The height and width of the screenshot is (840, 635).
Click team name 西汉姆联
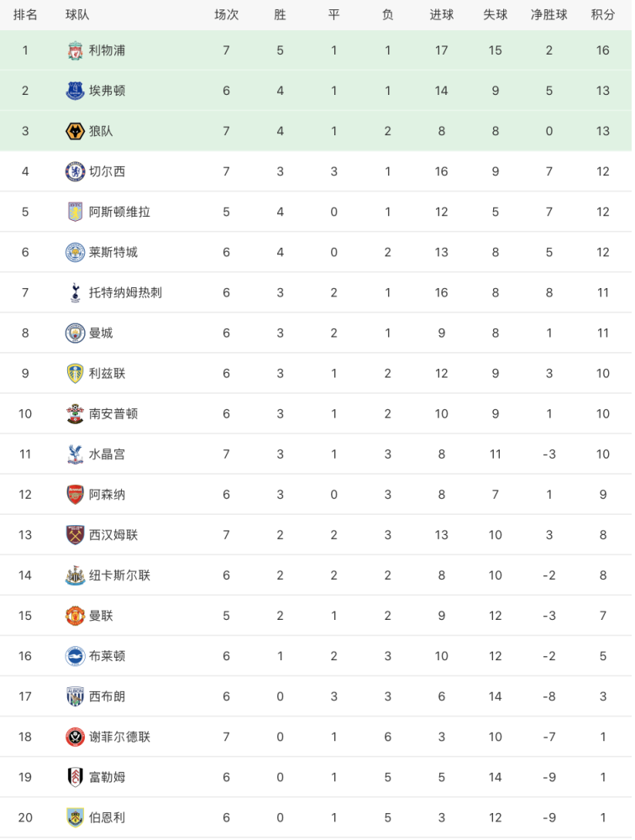[x=113, y=535]
